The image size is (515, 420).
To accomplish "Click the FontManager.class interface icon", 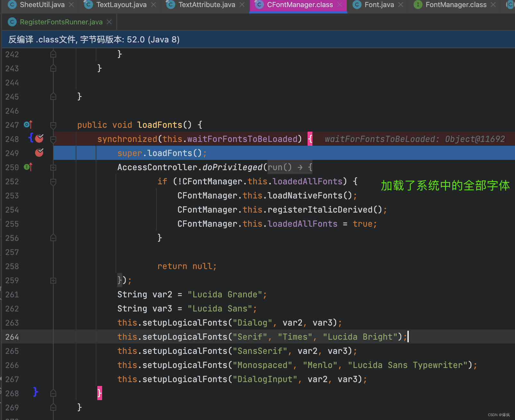I will point(418,5).
